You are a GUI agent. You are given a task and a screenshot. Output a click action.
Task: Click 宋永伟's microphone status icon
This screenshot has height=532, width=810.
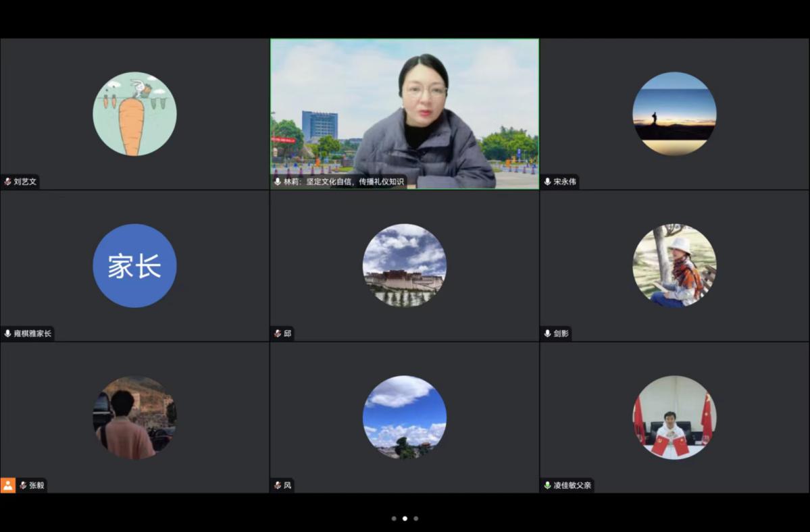547,182
